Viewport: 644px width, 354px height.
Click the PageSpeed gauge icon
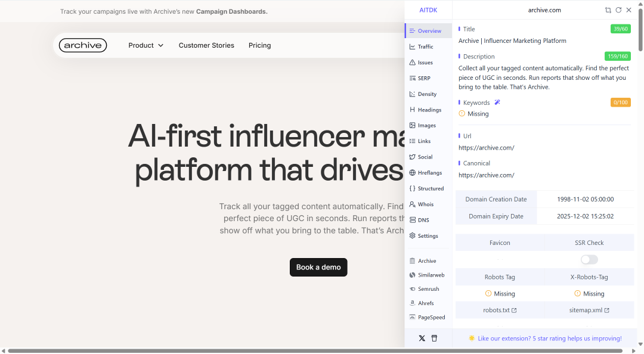413,317
